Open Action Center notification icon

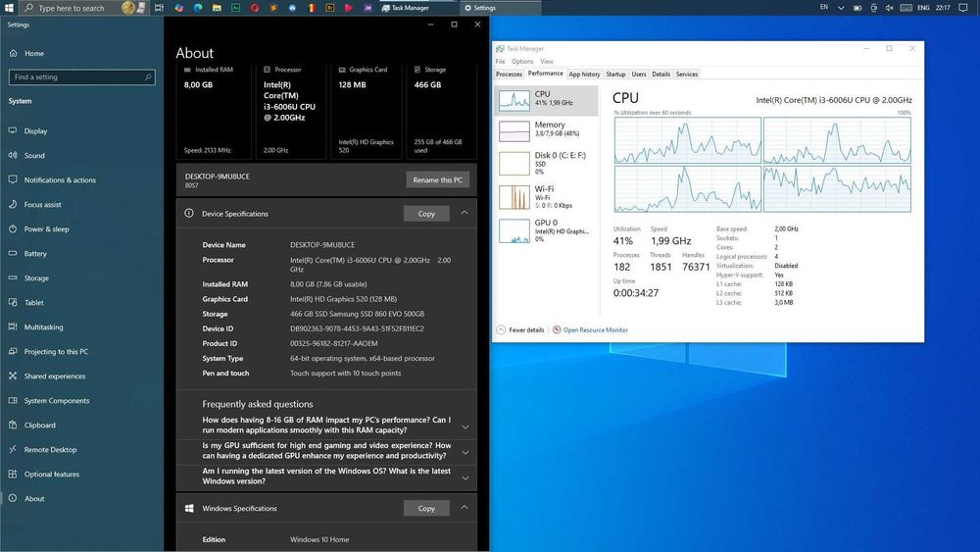(963, 8)
